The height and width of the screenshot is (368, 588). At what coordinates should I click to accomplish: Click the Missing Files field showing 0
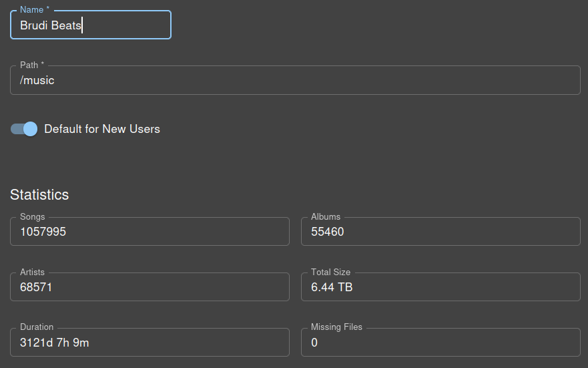(440, 342)
